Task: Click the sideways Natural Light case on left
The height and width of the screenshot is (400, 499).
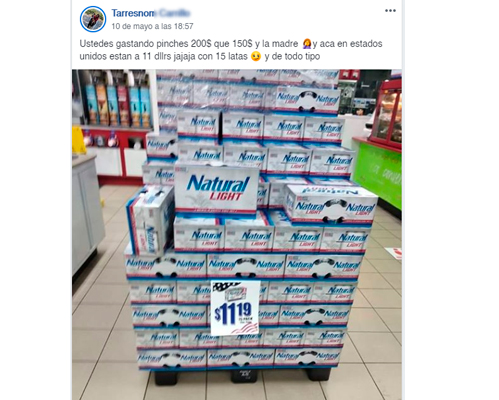Action: (x=150, y=220)
